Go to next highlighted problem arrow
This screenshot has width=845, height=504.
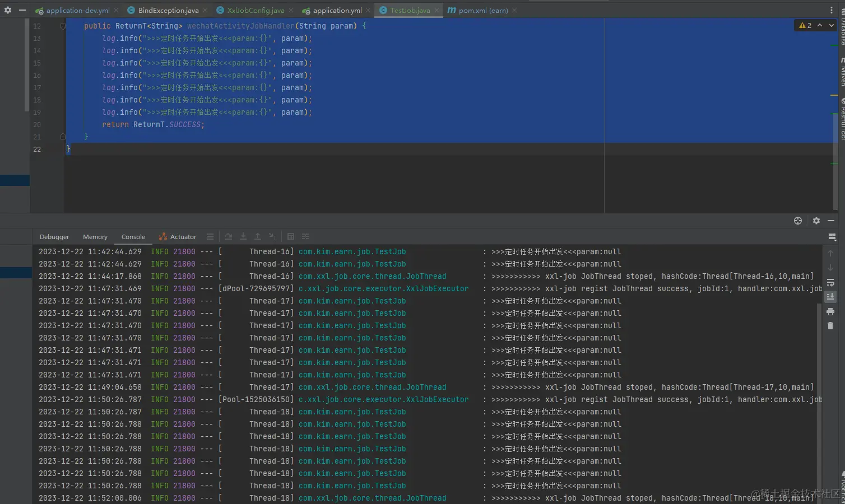coord(831,26)
